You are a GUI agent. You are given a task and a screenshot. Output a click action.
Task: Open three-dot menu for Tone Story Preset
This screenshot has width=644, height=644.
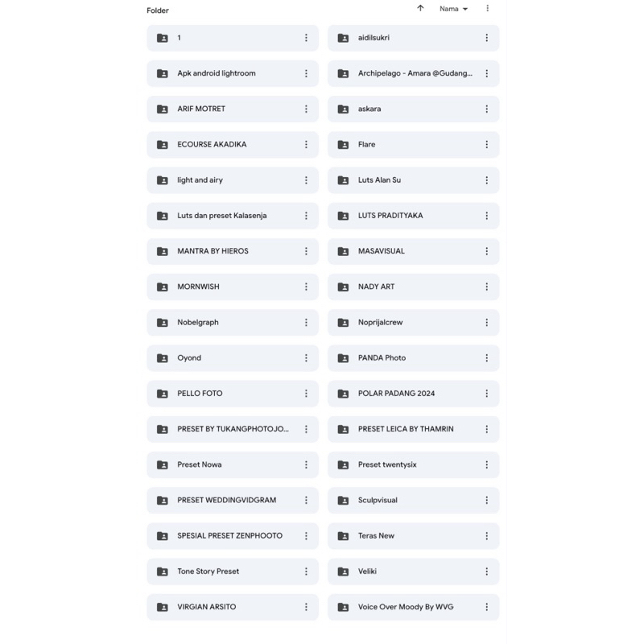(x=306, y=572)
